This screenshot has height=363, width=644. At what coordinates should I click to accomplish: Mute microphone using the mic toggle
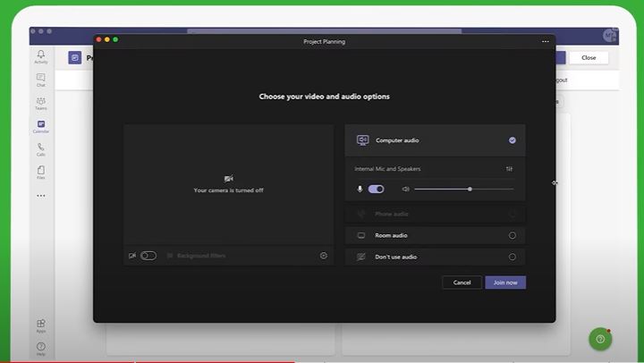coord(376,189)
